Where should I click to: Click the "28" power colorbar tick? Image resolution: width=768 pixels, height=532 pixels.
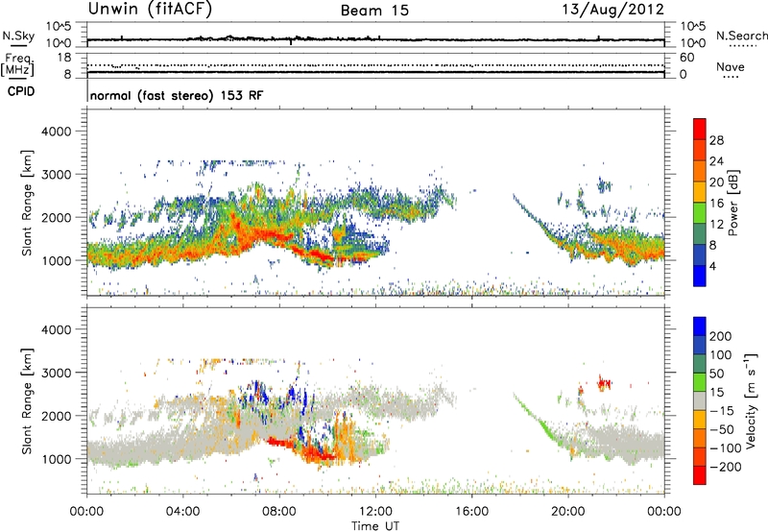pos(716,140)
